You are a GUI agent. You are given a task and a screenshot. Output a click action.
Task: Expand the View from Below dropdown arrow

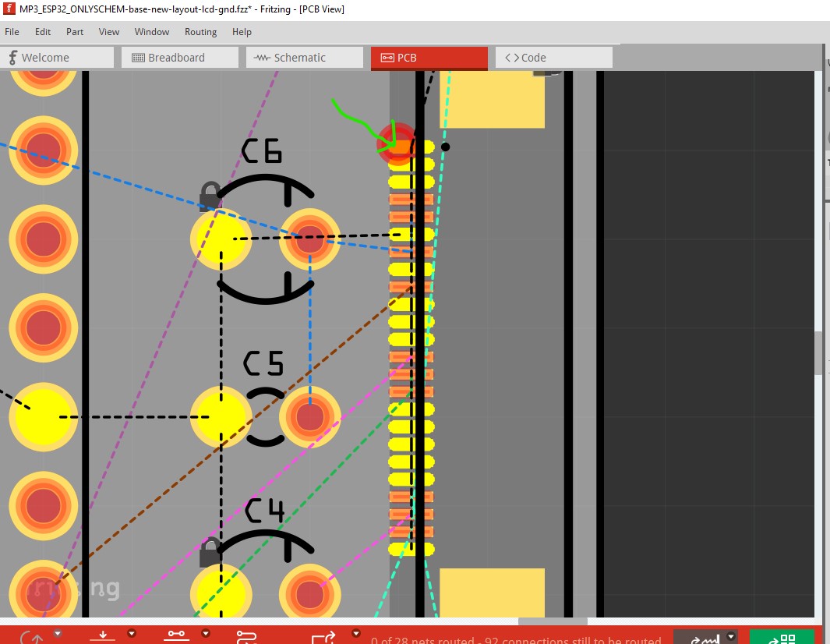(x=132, y=633)
